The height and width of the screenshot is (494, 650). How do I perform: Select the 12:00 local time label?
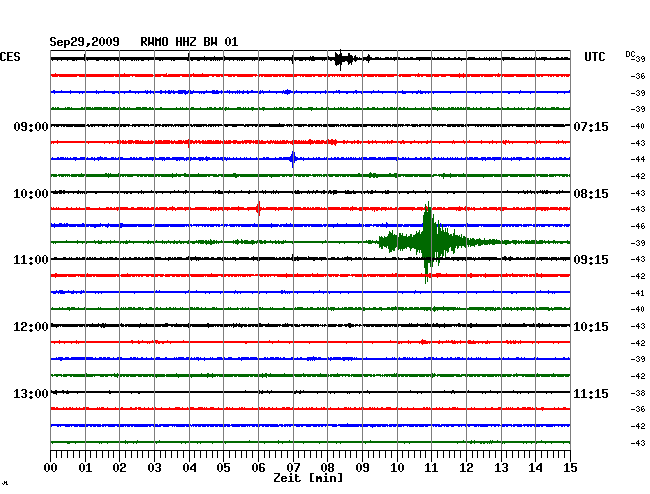click(x=31, y=327)
